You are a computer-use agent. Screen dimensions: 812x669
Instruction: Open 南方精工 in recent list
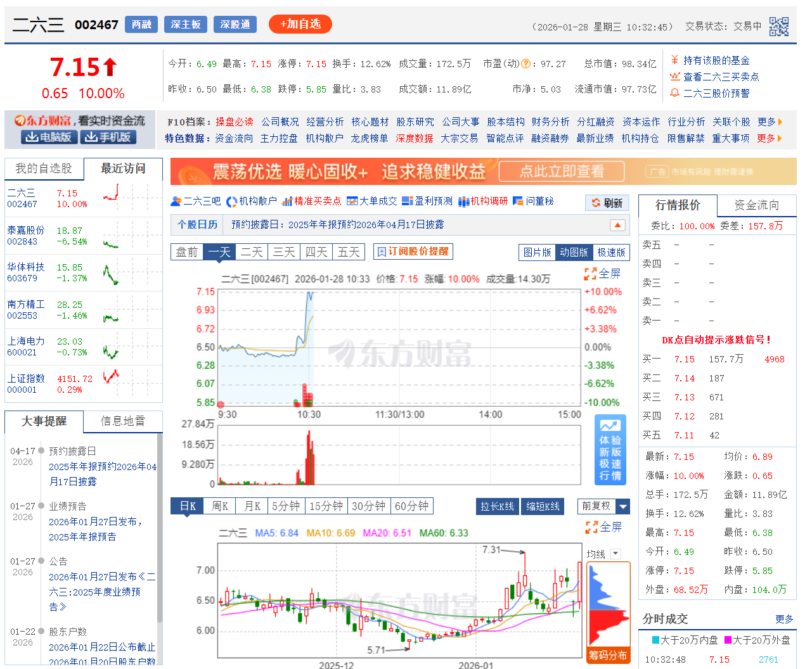pyautogui.click(x=26, y=304)
